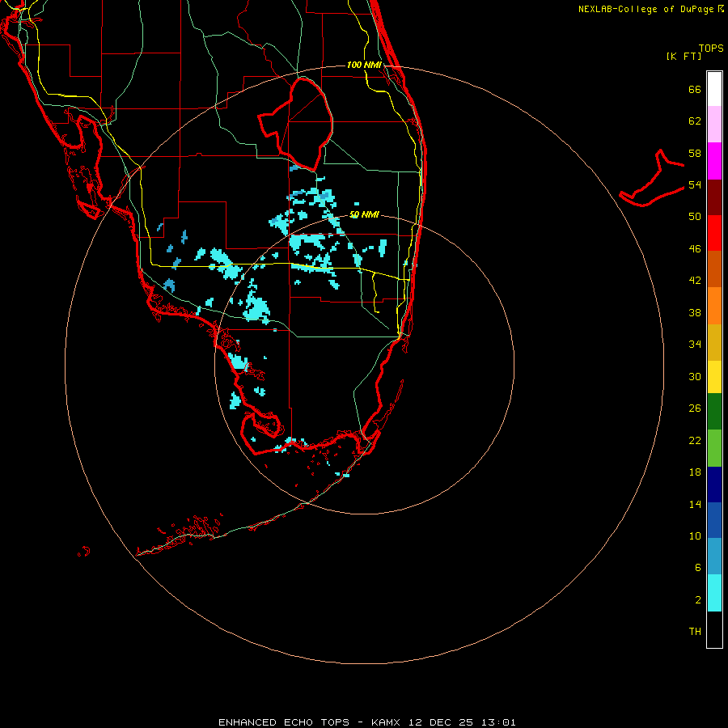Click the cyan 10 legend swatch
Viewport: 728px width, 728px height.
pyautogui.click(x=714, y=593)
